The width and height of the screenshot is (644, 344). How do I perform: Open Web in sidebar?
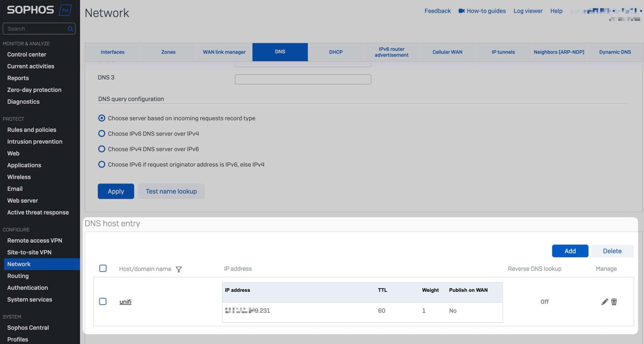(x=13, y=153)
